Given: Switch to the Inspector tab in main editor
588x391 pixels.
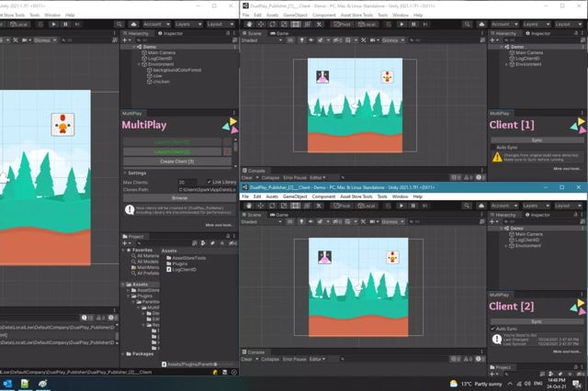Looking at the screenshot, I should click(170, 33).
